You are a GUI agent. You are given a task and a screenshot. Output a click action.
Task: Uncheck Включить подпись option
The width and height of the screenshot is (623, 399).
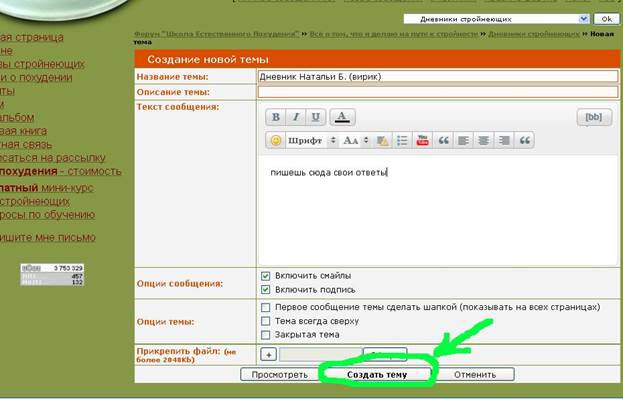pos(265,290)
